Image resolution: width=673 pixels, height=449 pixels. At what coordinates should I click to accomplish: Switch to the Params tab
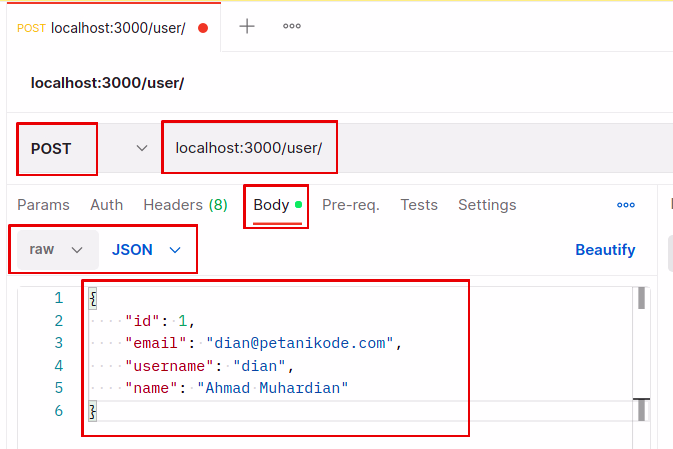click(43, 205)
